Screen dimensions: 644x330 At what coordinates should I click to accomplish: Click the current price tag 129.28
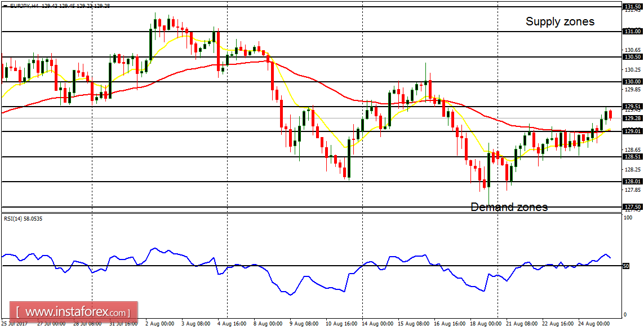[632, 118]
